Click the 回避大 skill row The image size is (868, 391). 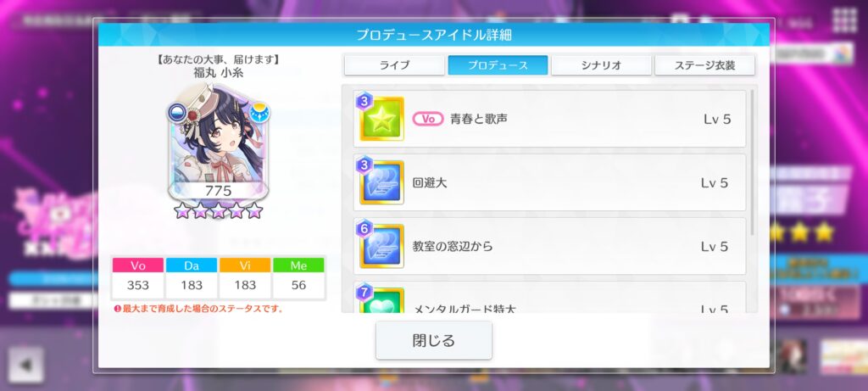[549, 182]
